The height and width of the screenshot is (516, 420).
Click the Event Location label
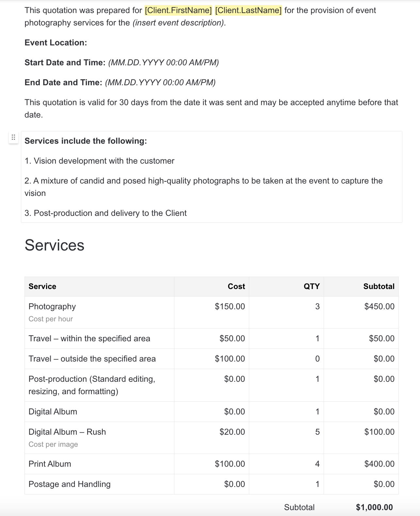pos(56,43)
